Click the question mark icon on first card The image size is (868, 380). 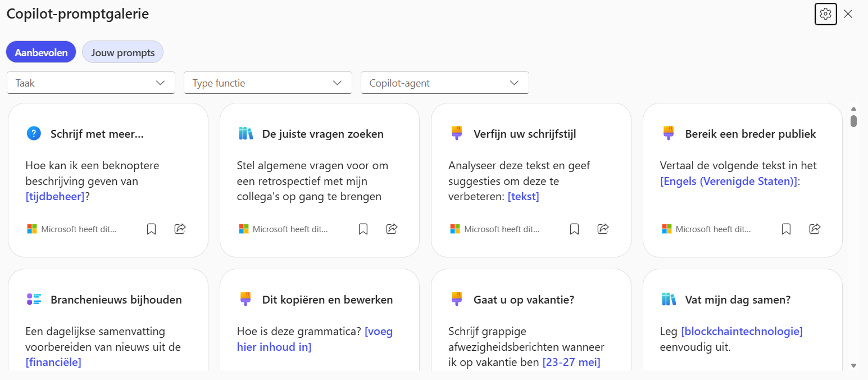coord(34,134)
